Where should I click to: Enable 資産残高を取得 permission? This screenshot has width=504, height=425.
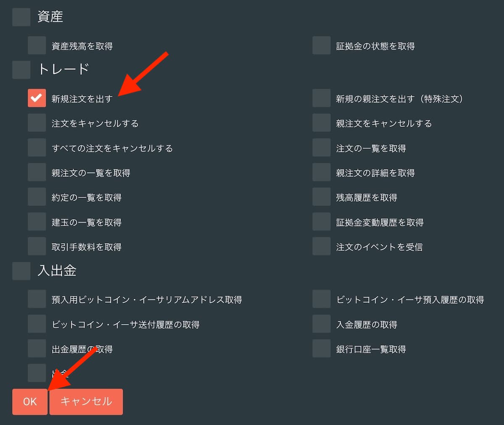coord(37,45)
